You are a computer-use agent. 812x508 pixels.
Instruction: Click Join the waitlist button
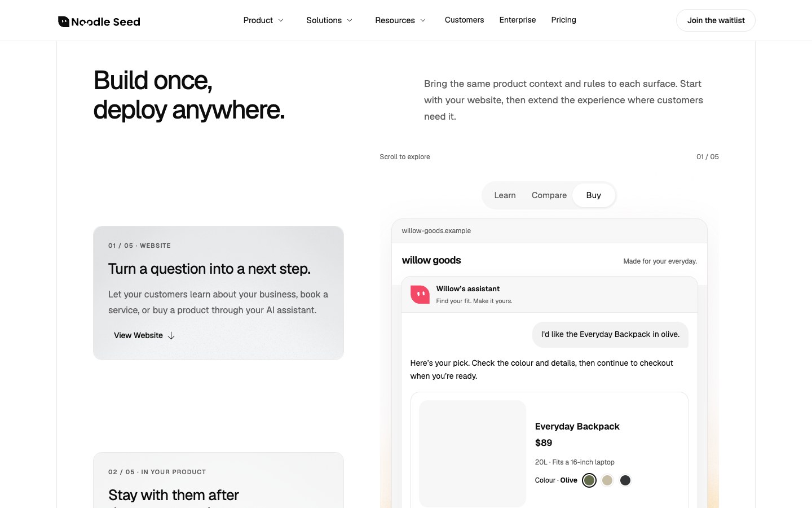(716, 20)
